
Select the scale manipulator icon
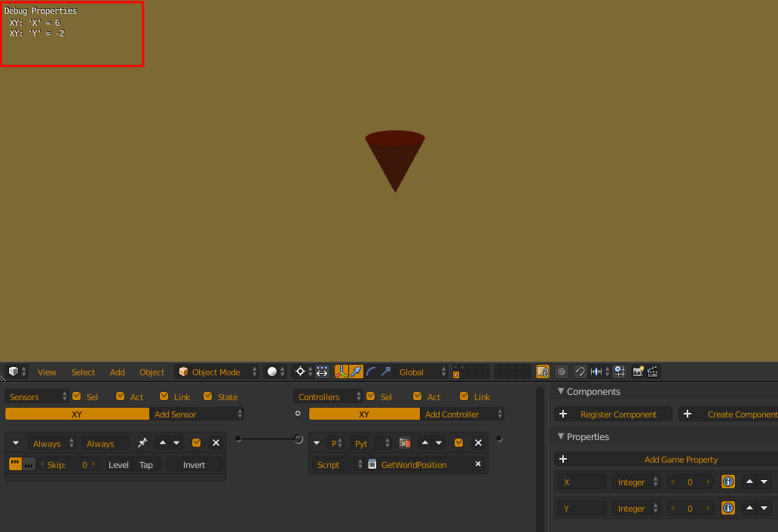click(x=386, y=371)
